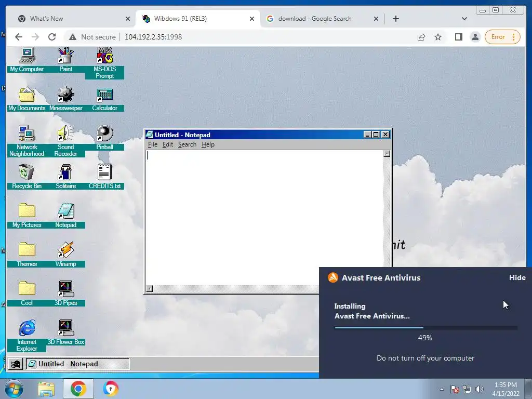Click the volume speaker tray icon
Viewport: 532px width, 399px height.
tap(480, 389)
